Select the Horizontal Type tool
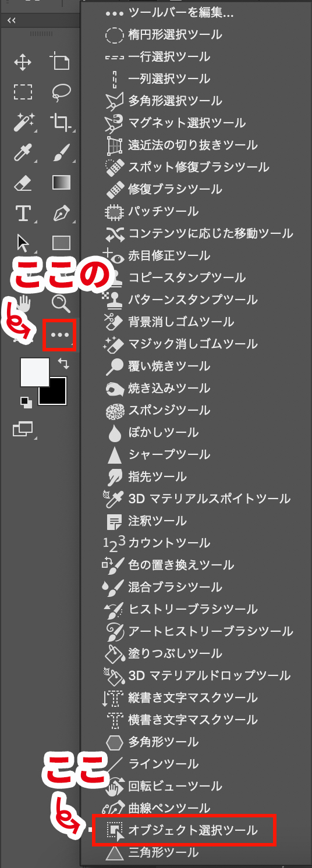The image size is (312, 868). tap(23, 213)
